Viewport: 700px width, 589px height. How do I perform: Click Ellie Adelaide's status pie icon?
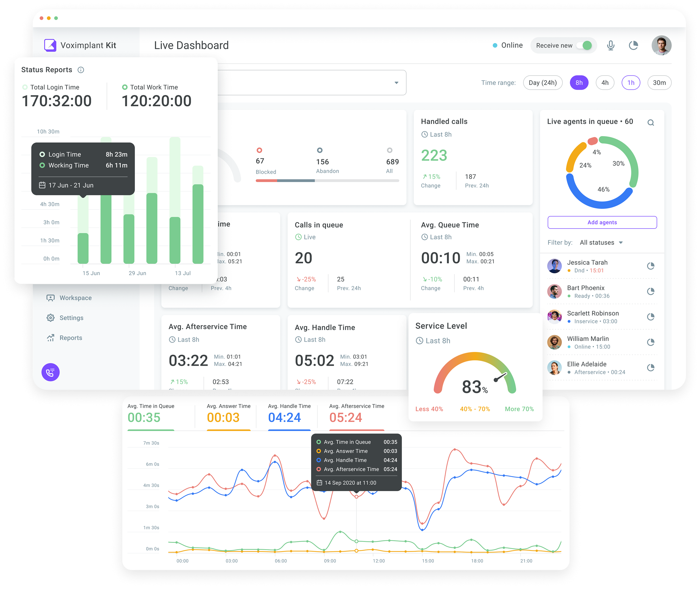tap(651, 367)
